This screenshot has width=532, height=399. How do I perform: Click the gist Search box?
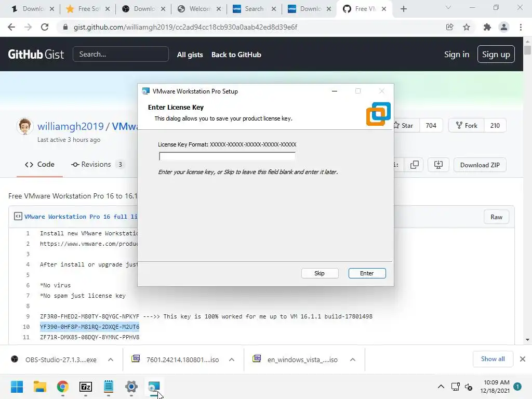[121, 54]
